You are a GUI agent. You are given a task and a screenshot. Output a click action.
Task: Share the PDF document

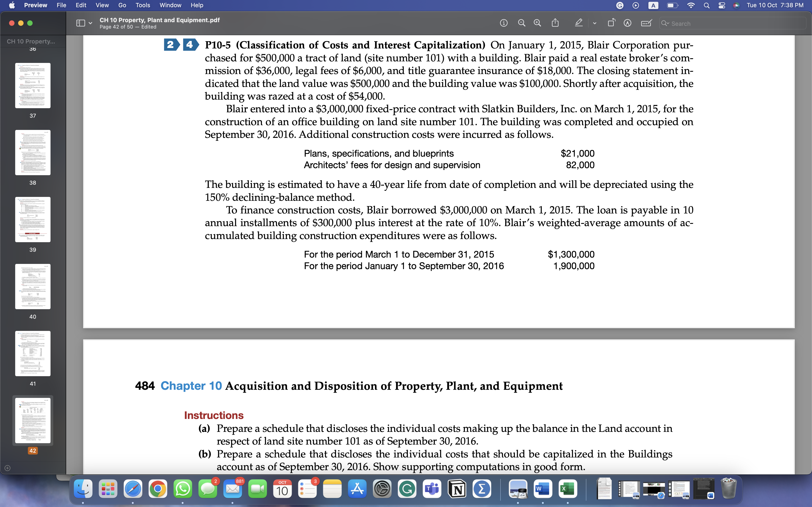point(555,23)
